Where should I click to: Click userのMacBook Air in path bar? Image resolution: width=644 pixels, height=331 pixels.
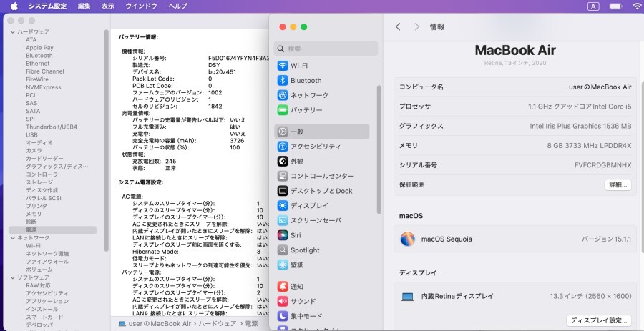pos(160,324)
